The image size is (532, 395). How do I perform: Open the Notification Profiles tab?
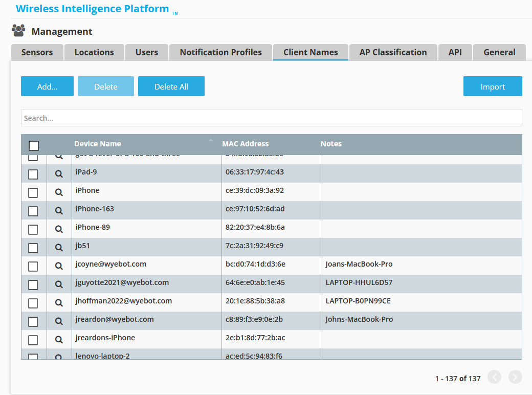[x=220, y=52]
